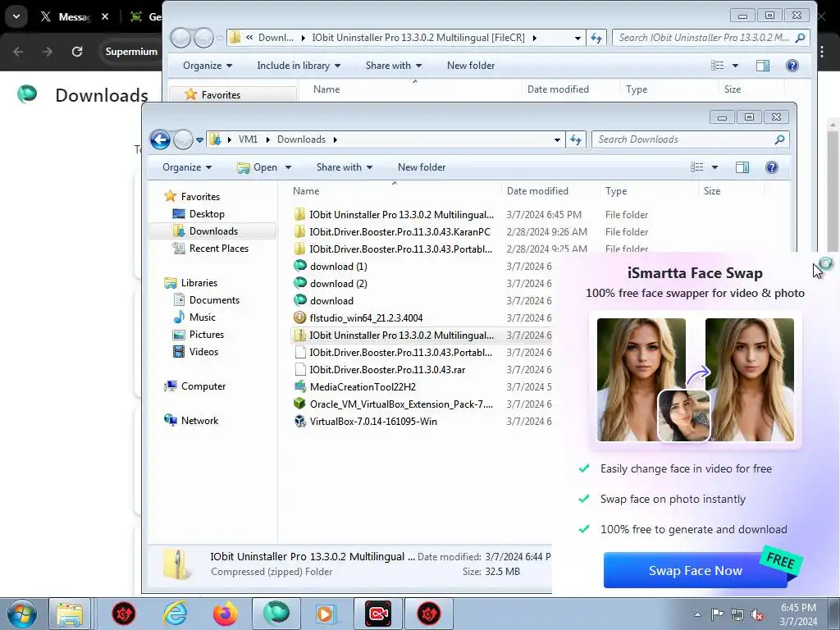Expand the address bar history dropdown in Downloads

point(557,139)
